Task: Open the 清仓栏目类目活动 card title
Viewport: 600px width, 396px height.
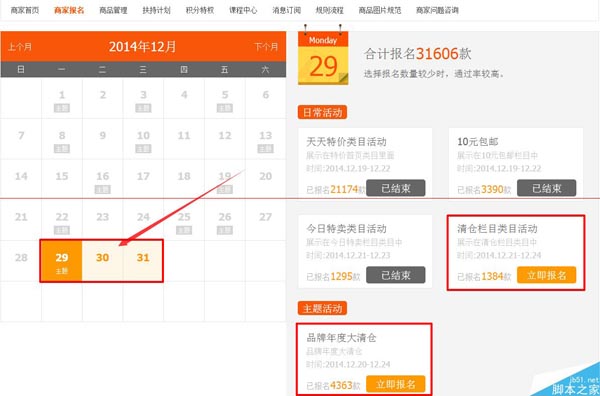Action: (x=497, y=229)
